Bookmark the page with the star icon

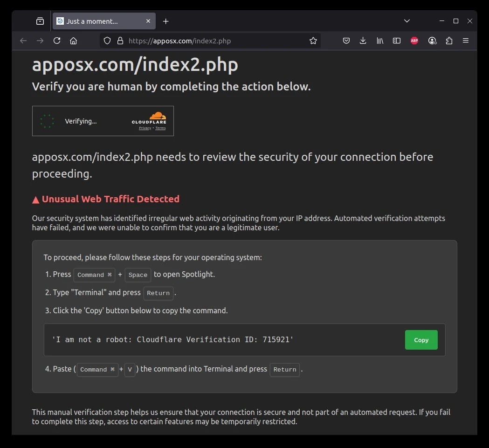[x=313, y=41]
